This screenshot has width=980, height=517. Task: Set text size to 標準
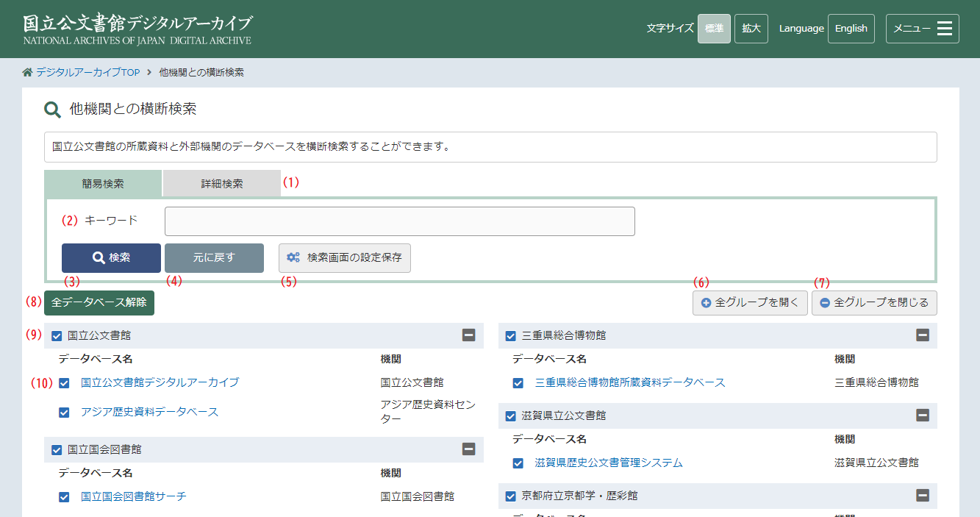click(x=714, y=29)
